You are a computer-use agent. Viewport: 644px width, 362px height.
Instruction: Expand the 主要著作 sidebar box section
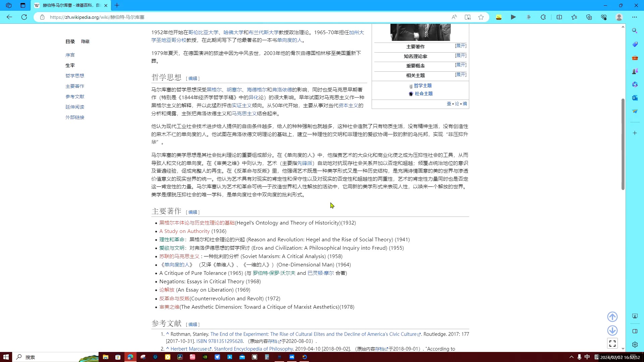pyautogui.click(x=461, y=46)
